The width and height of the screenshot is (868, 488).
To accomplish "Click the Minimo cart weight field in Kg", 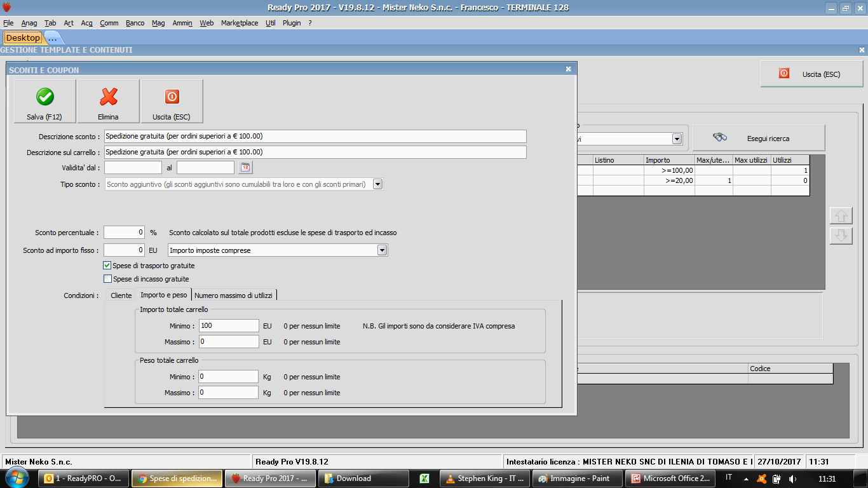I will [228, 377].
